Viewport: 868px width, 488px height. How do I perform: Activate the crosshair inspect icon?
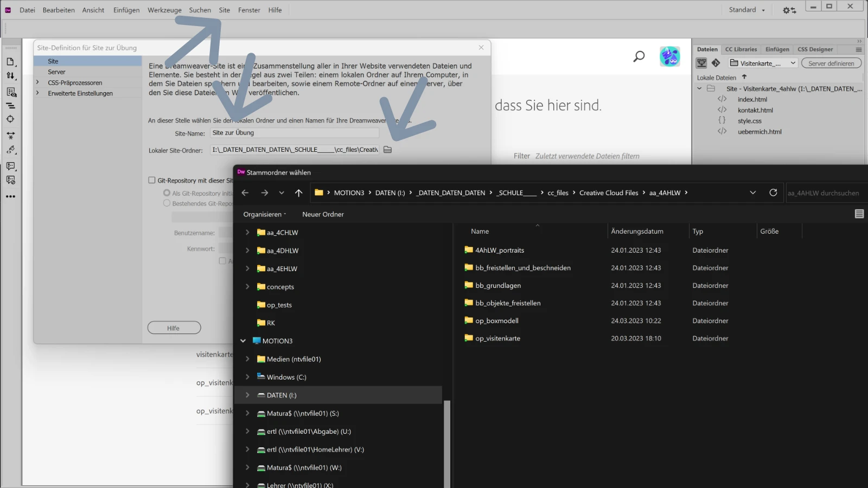[11, 119]
